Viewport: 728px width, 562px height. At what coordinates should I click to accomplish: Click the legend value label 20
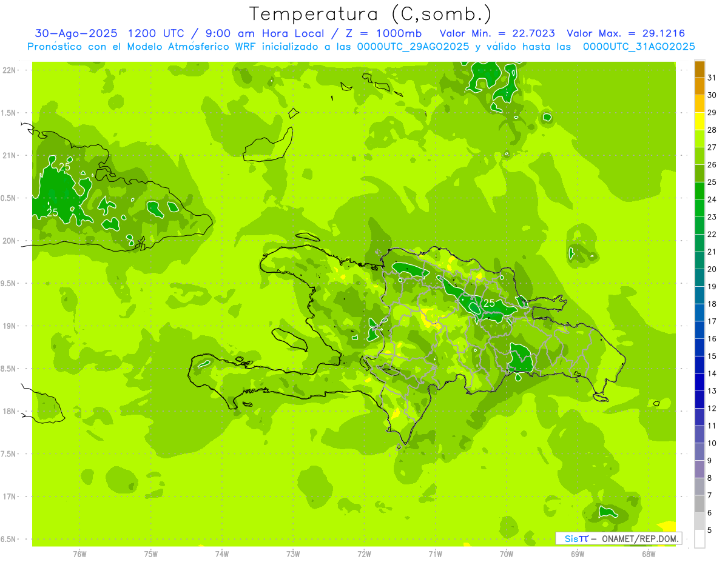pyautogui.click(x=712, y=269)
